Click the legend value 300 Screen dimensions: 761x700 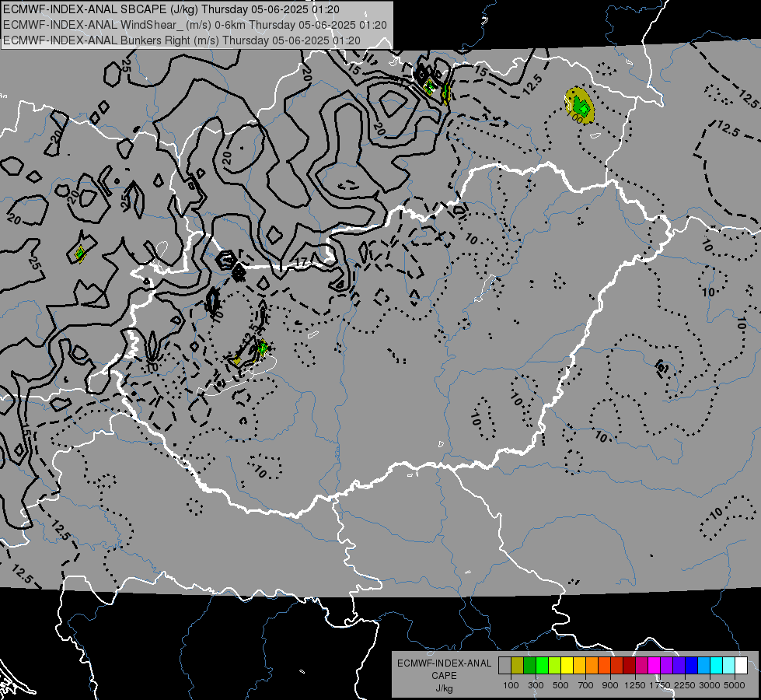pyautogui.click(x=536, y=685)
